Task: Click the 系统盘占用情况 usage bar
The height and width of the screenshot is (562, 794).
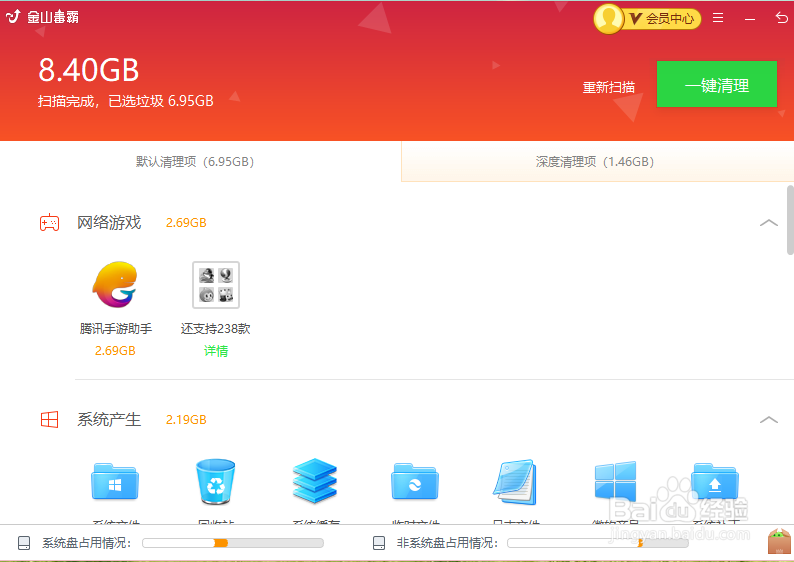Action: [x=233, y=543]
